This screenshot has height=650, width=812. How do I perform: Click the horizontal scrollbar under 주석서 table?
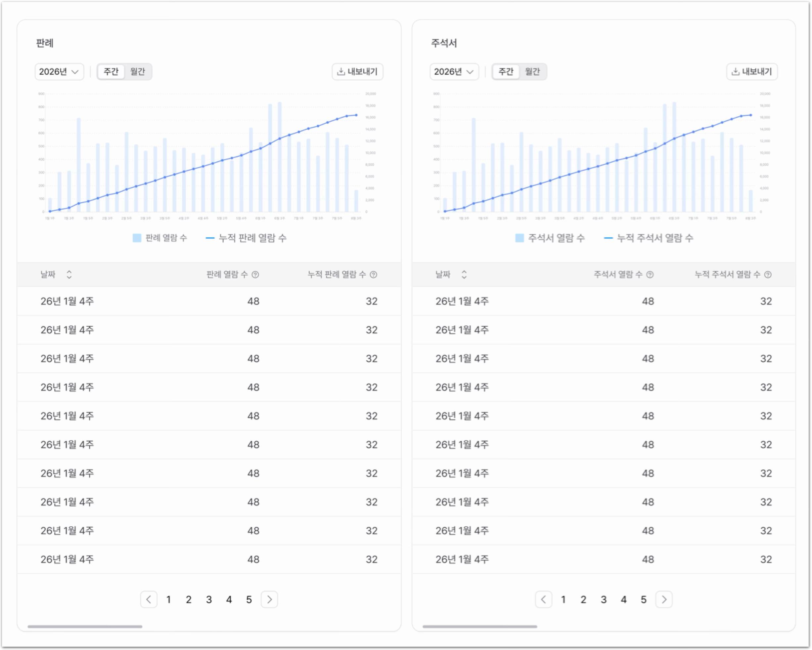[480, 627]
